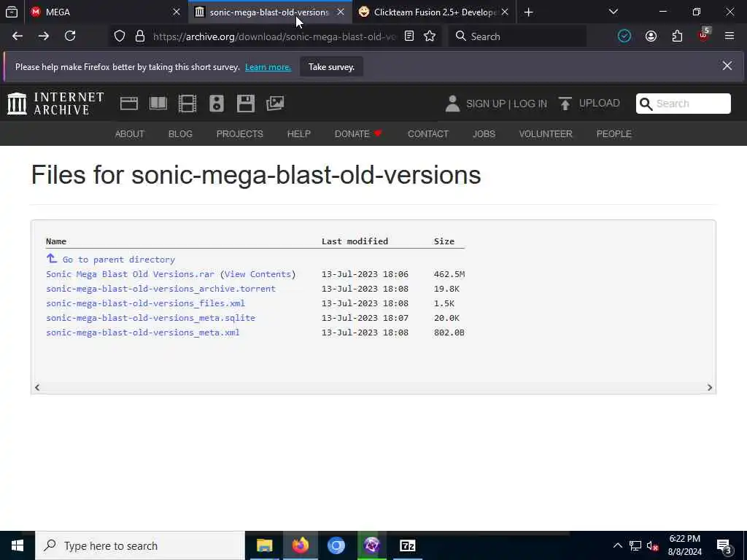Open the PROJECTS menu item

coord(239,134)
